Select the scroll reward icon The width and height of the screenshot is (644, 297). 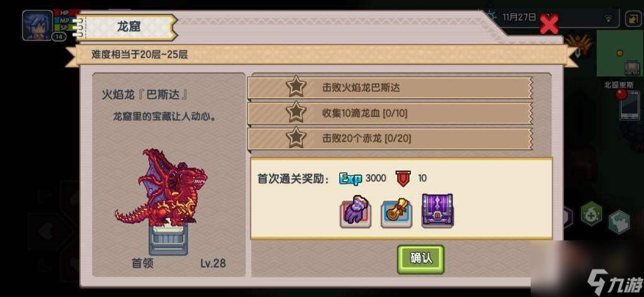397,213
